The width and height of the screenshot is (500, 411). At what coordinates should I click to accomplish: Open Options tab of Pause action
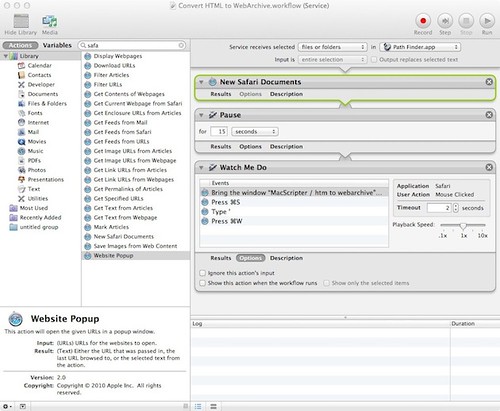click(x=250, y=146)
